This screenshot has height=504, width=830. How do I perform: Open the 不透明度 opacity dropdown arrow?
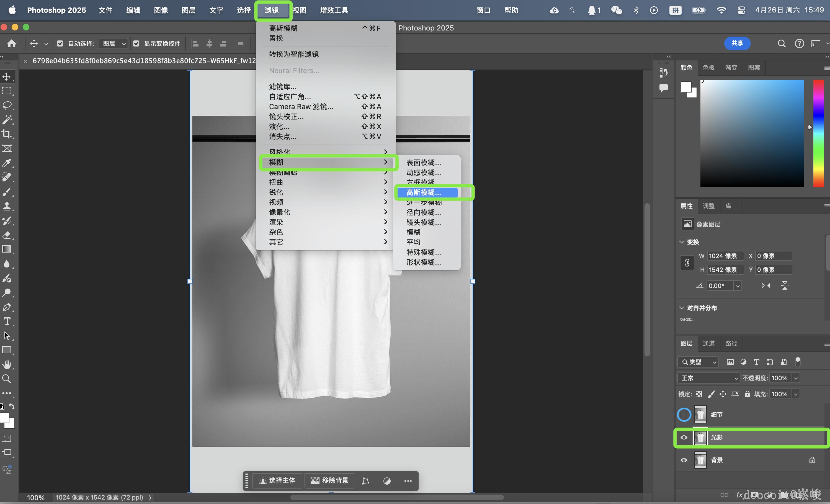tap(796, 378)
